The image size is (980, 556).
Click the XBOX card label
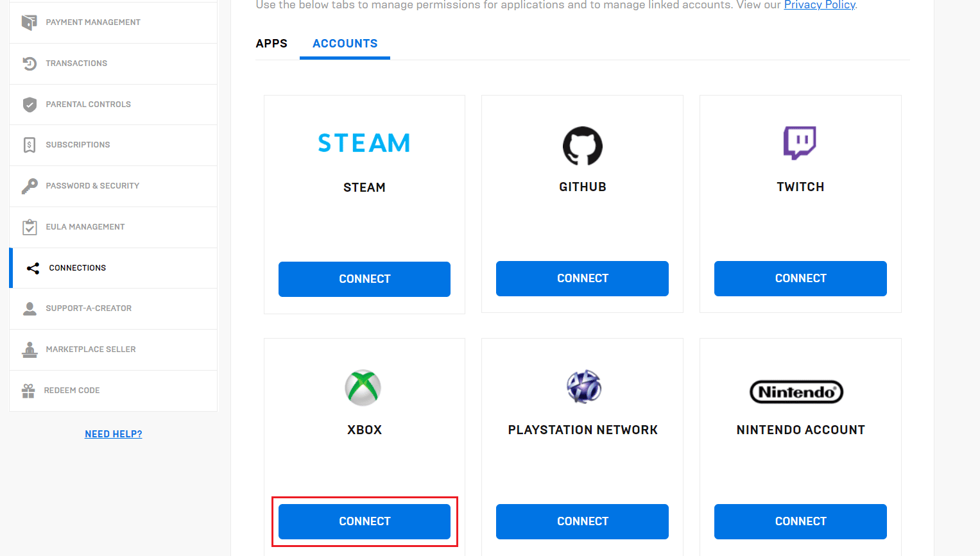tap(365, 430)
